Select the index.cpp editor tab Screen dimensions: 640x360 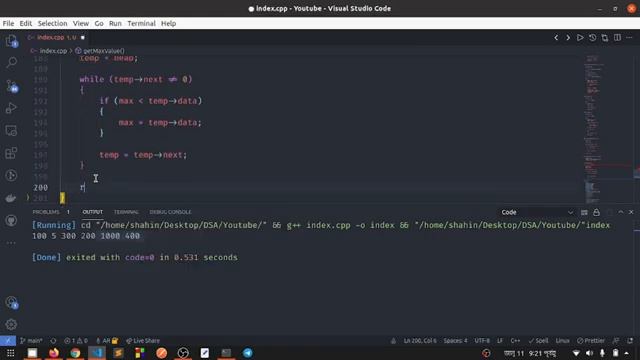click(x=56, y=38)
